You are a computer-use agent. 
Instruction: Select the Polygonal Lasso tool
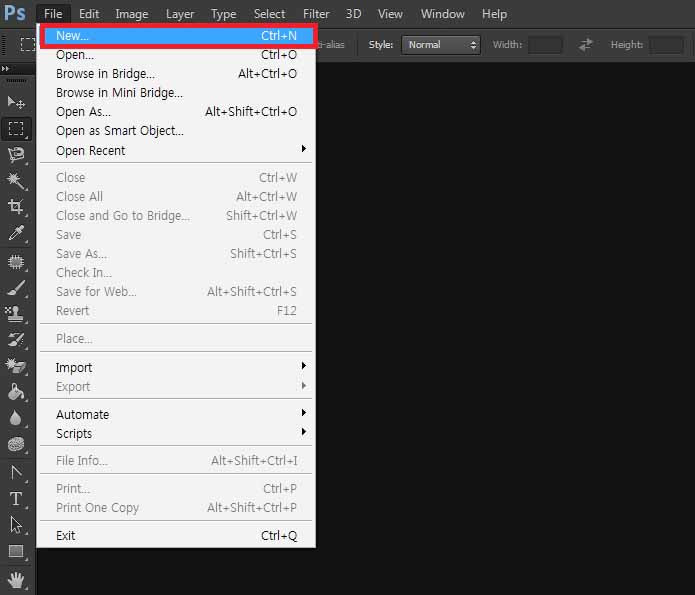click(x=16, y=154)
